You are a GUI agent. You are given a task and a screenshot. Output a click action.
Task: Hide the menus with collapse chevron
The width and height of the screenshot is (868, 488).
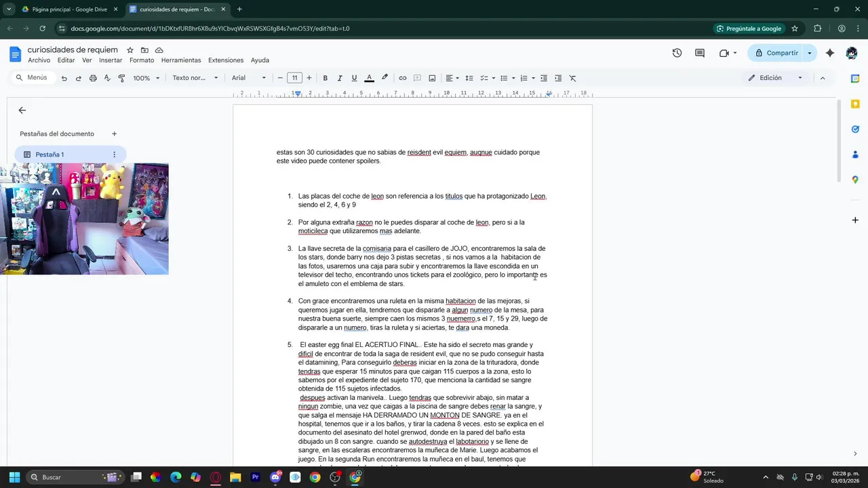pos(823,78)
